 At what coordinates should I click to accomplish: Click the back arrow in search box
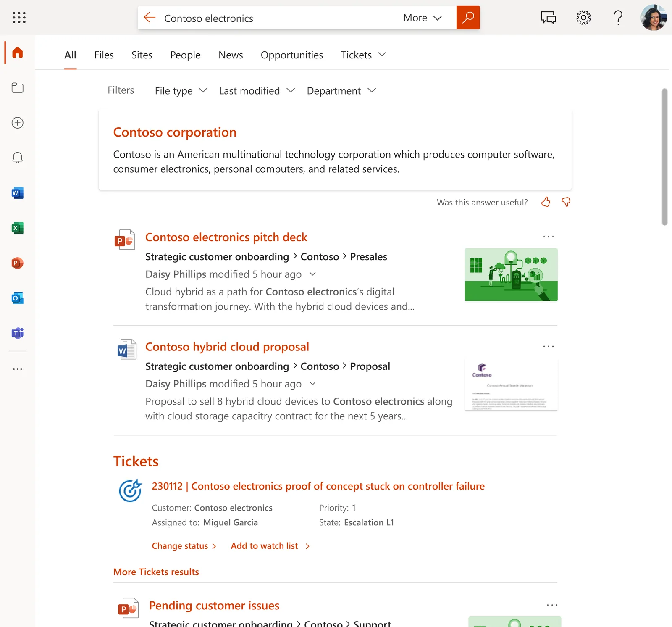point(150,18)
